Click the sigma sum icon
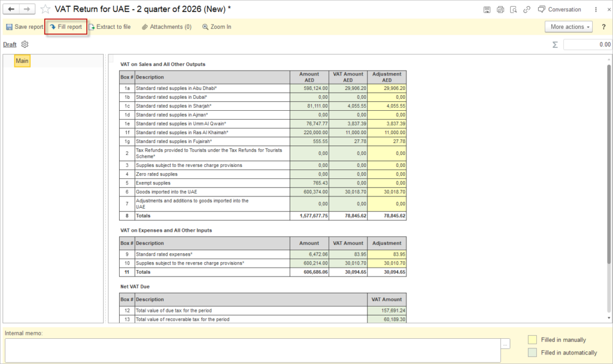613x364 pixels. (x=555, y=44)
